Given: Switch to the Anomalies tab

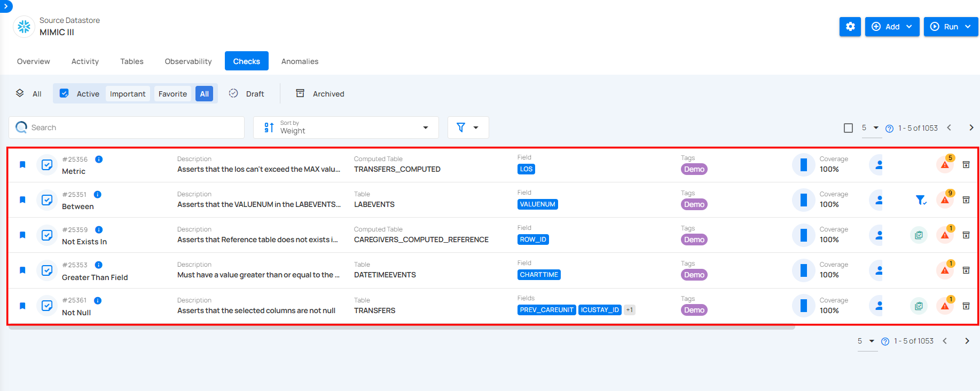Looking at the screenshot, I should [300, 61].
